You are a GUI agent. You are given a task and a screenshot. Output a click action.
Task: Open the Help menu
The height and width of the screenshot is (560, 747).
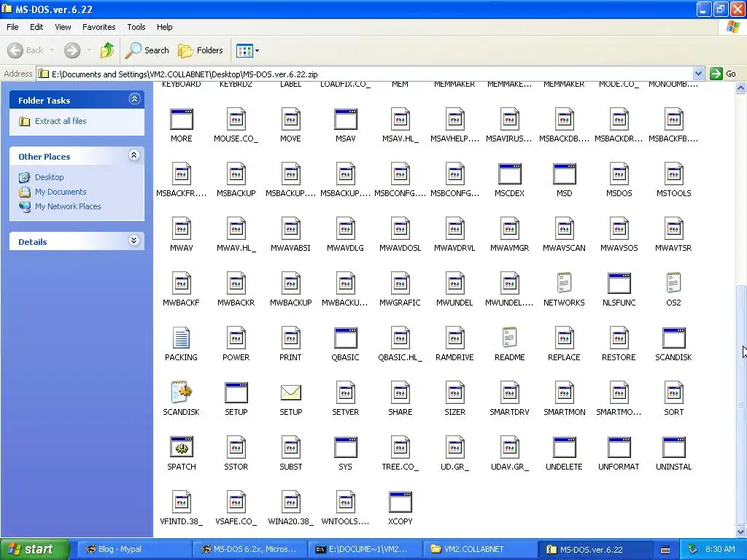[164, 27]
